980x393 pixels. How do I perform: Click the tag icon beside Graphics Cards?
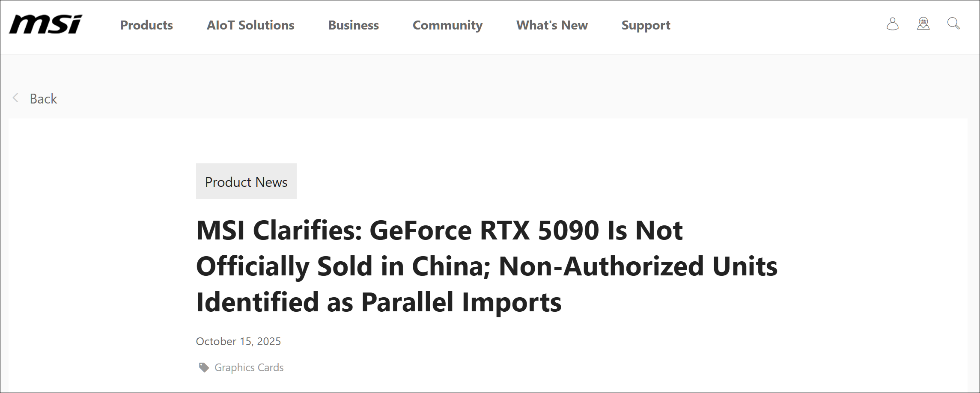coord(204,367)
